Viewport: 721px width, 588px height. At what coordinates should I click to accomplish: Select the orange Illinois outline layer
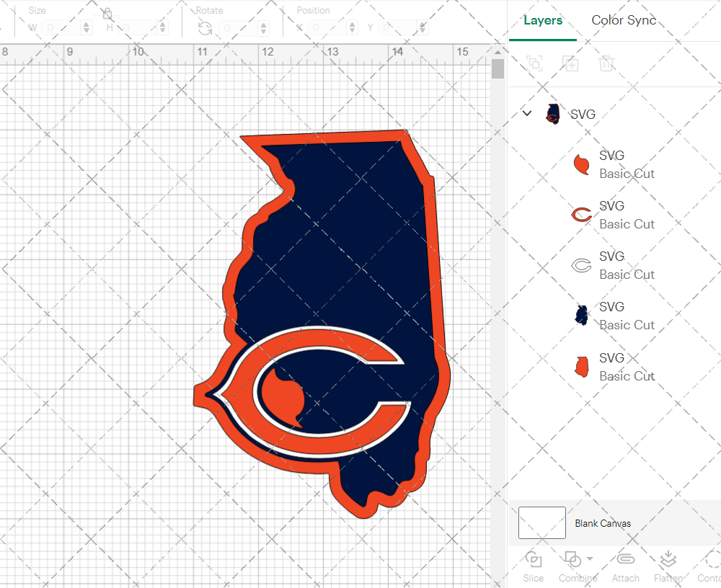tap(614, 367)
